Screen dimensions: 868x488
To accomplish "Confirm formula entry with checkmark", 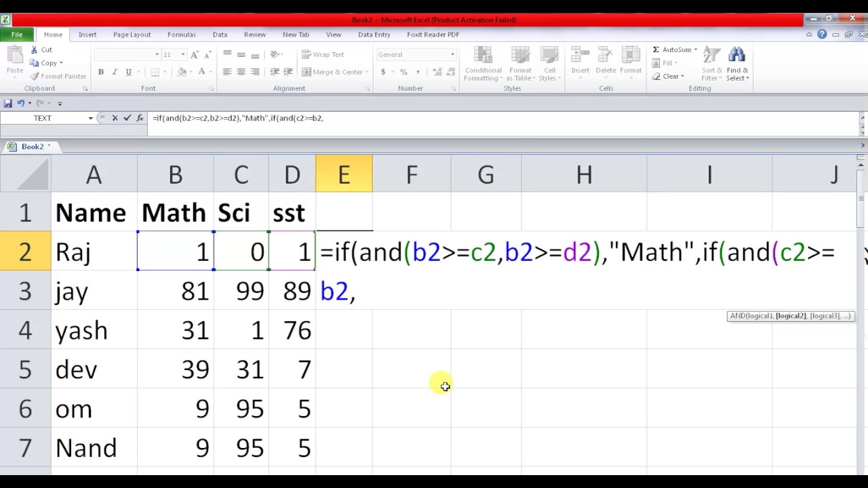I will pyautogui.click(x=127, y=118).
